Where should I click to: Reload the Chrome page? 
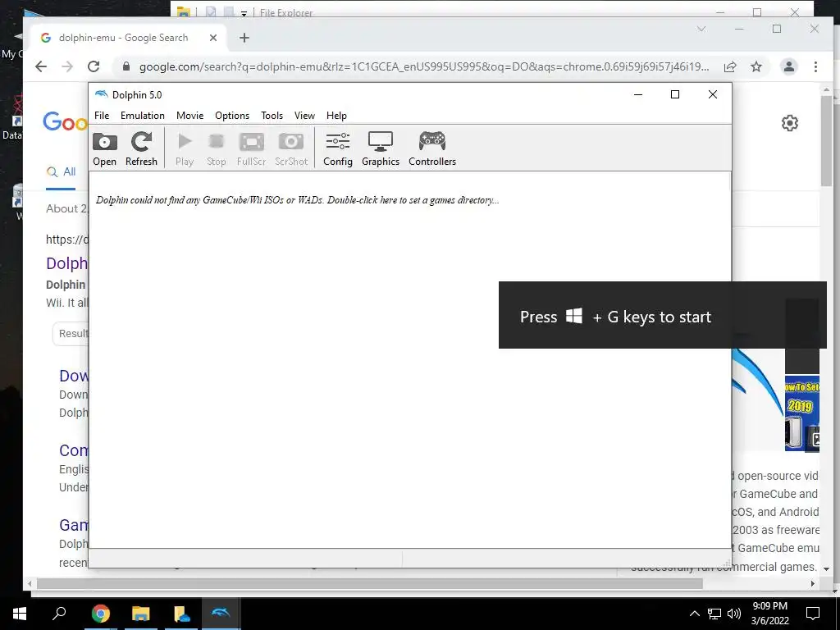tap(94, 66)
